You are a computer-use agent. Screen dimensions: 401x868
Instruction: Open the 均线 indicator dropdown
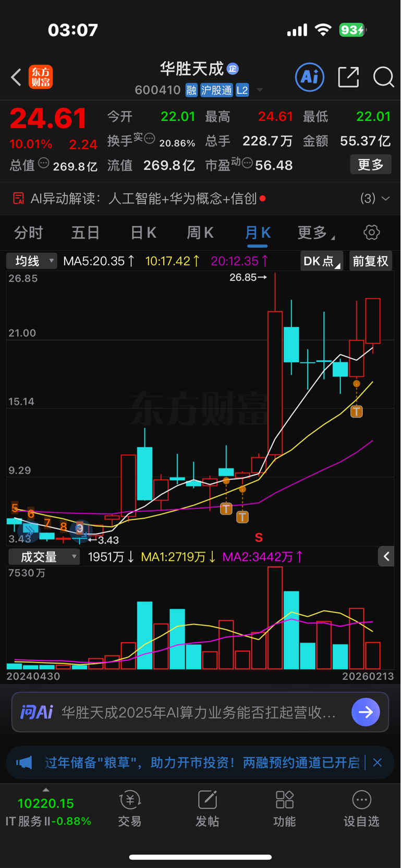click(x=31, y=261)
